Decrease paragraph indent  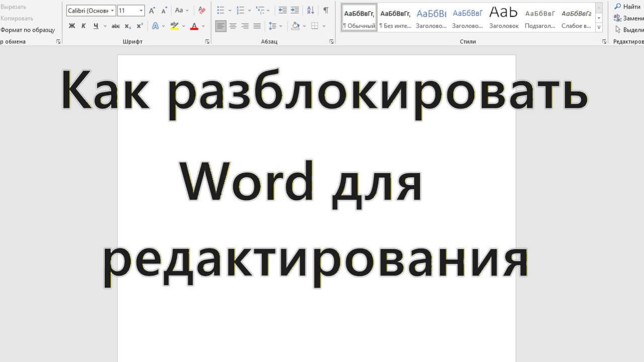(x=282, y=10)
